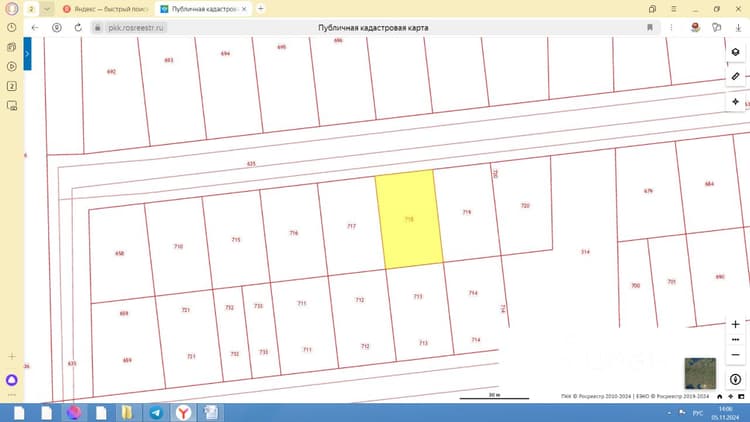Open the collections sidebar icon
750x422 pixels.
[12, 47]
